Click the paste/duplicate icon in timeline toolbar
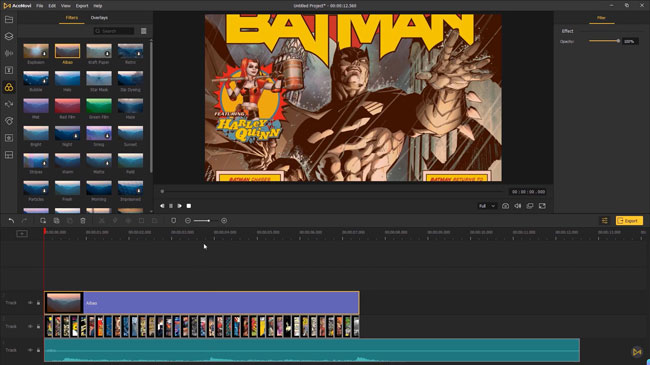Viewport: 650px width, 365px height. pos(56,221)
